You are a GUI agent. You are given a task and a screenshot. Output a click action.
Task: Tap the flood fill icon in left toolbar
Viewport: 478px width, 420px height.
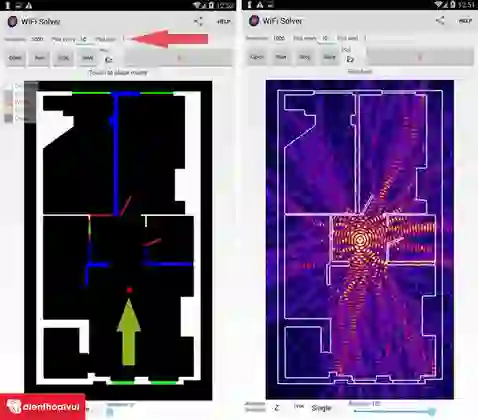tap(108, 60)
